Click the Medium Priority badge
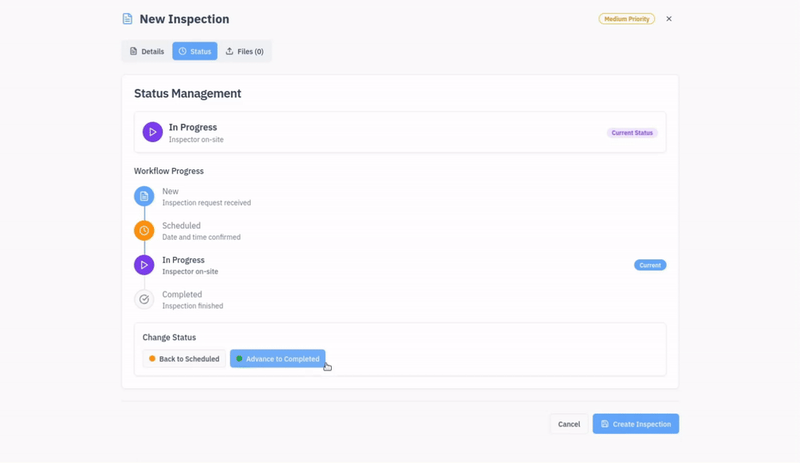800x463 pixels. 626,19
